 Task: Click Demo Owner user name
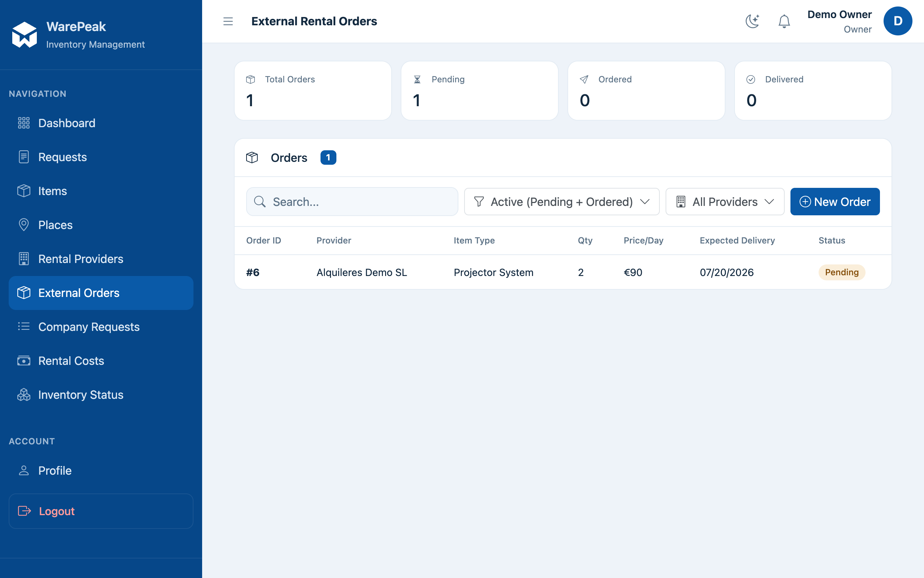pyautogui.click(x=839, y=14)
